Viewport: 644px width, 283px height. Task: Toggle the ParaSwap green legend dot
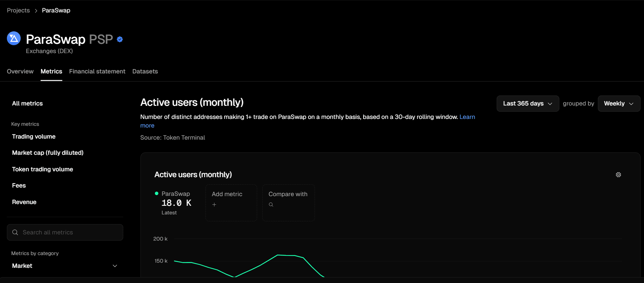click(x=157, y=193)
